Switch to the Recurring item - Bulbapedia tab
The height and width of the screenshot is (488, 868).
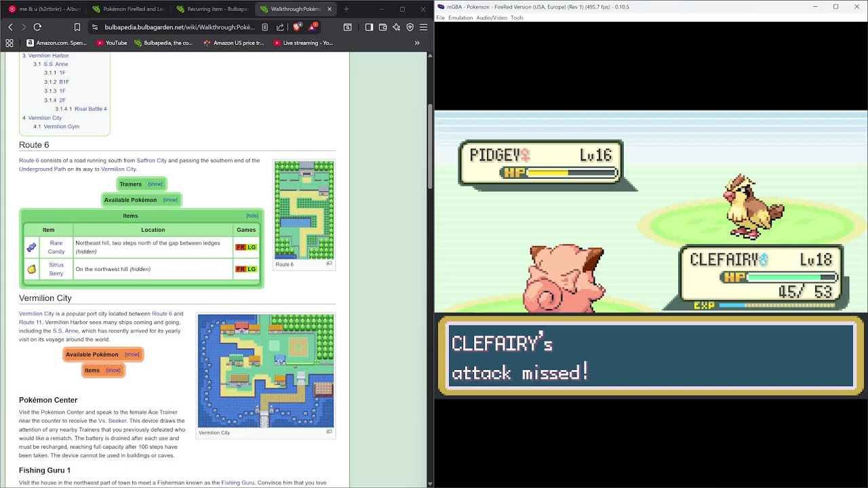(212, 9)
